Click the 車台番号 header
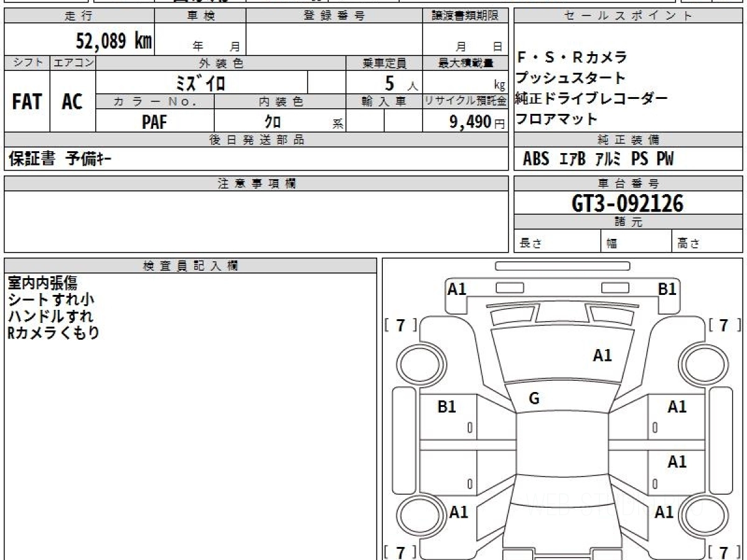Image resolution: width=747 pixels, height=560 pixels. 628,184
